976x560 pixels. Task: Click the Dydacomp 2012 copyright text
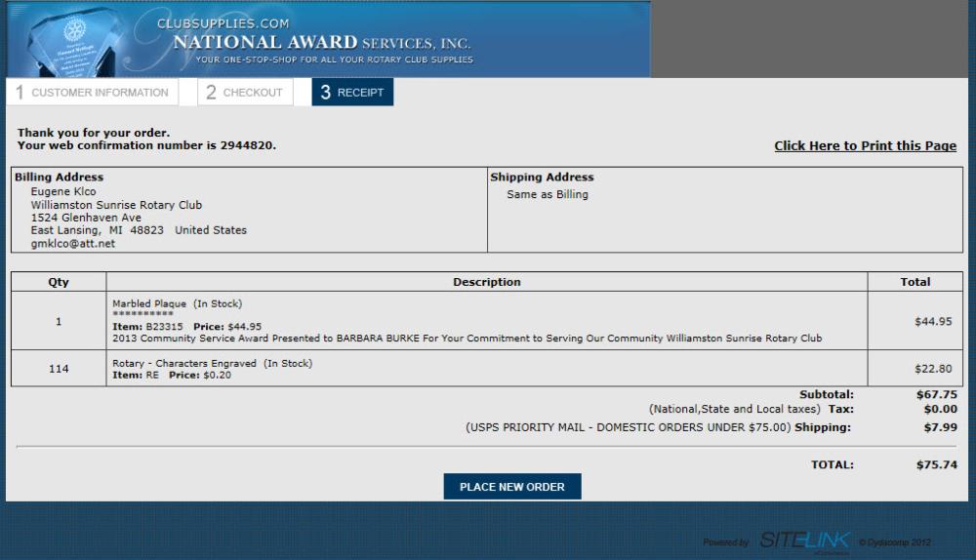click(894, 542)
